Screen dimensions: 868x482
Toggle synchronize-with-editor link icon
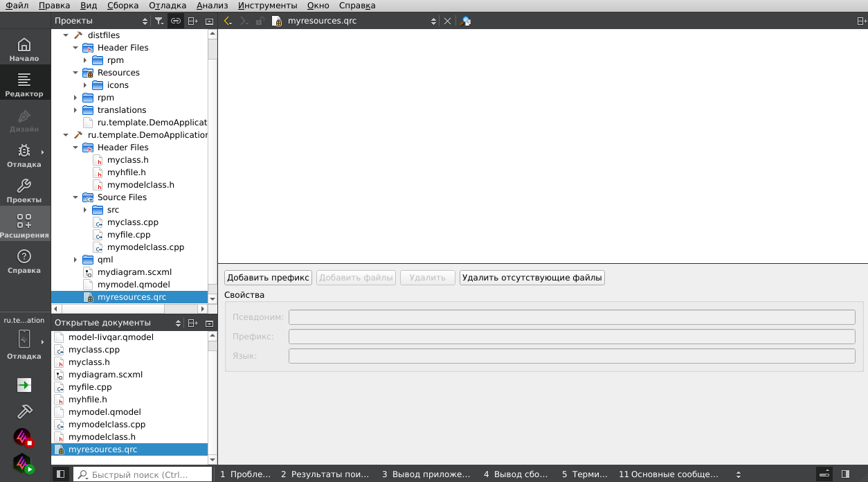(176, 21)
